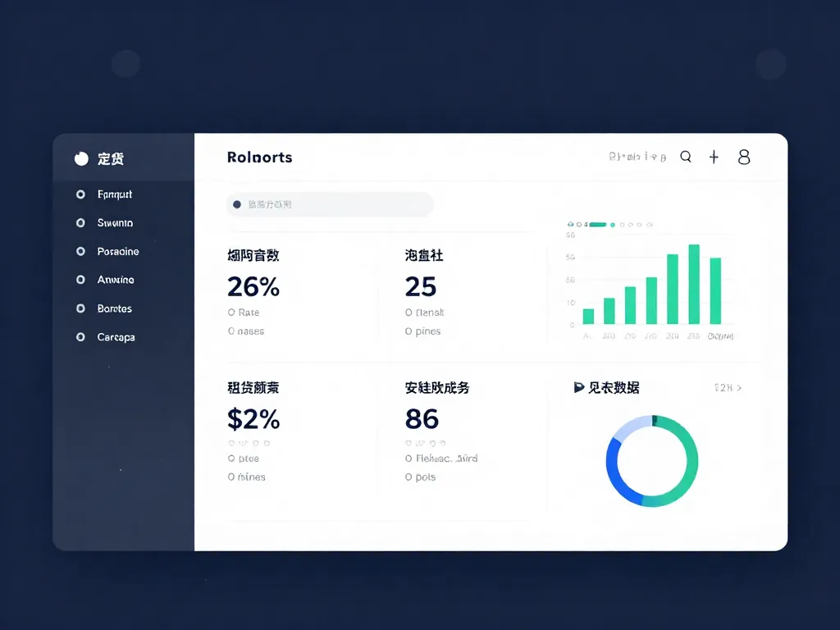Screen dimensions: 840x630
Task: Click the magnifier search icon in header
Action: [x=686, y=157]
